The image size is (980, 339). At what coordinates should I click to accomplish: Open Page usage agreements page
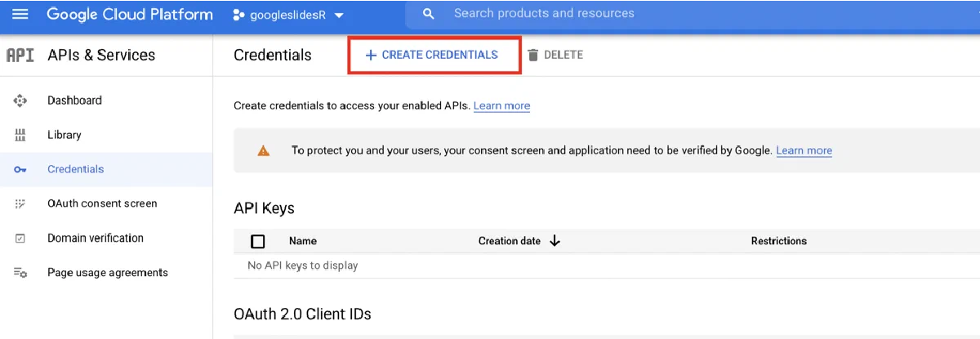click(x=108, y=273)
